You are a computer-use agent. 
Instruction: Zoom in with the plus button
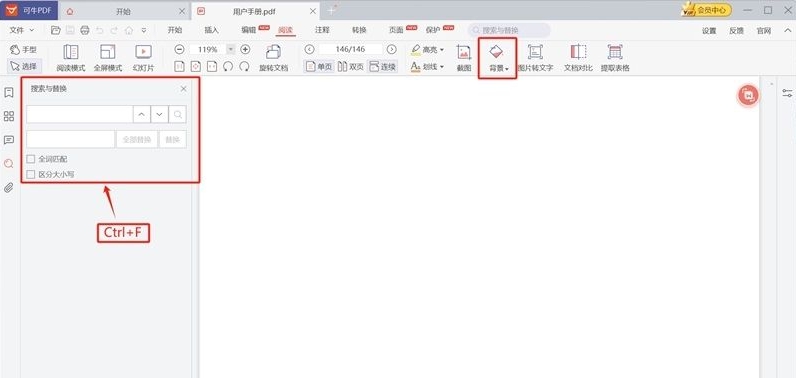245,49
